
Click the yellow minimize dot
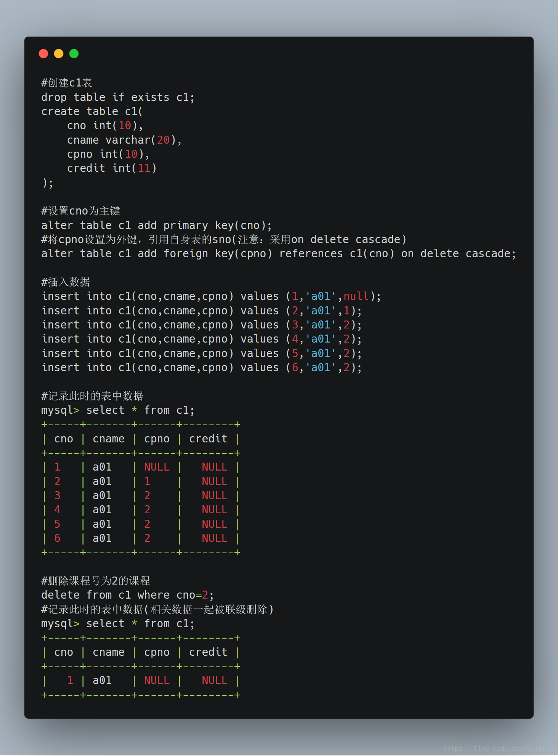pos(59,54)
